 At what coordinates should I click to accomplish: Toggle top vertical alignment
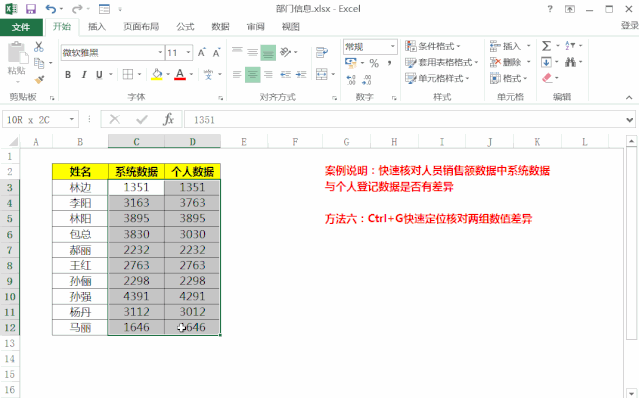pyautogui.click(x=237, y=52)
